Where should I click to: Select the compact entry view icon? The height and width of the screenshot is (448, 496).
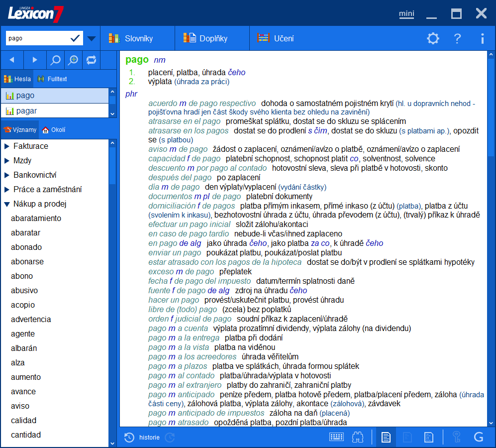pos(428,437)
